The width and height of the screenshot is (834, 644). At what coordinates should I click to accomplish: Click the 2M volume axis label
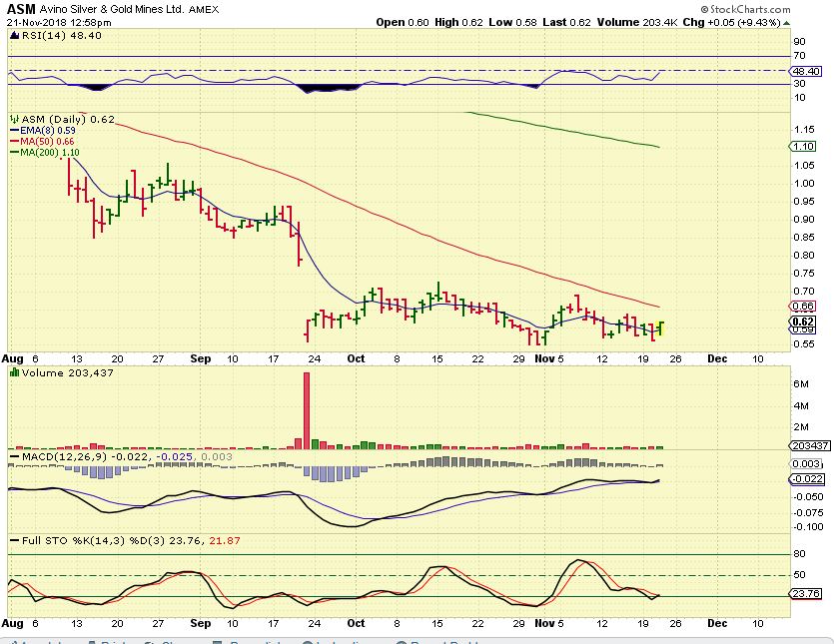coord(800,427)
